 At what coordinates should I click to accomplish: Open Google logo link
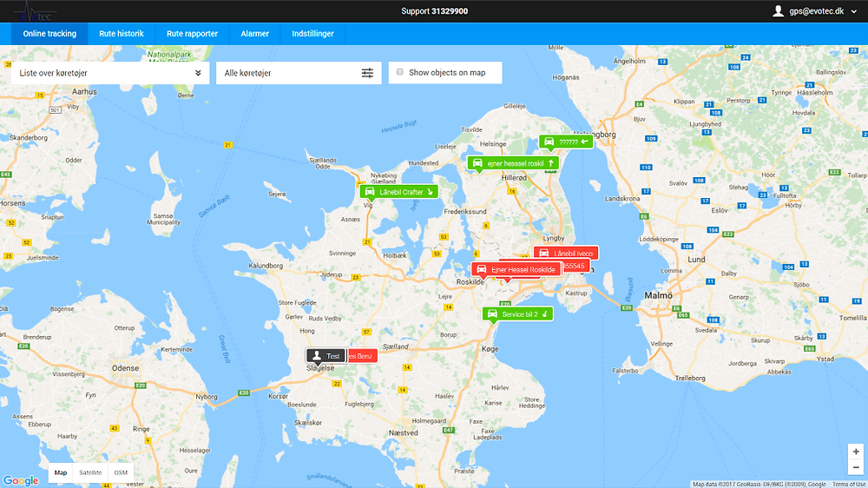coord(21,480)
